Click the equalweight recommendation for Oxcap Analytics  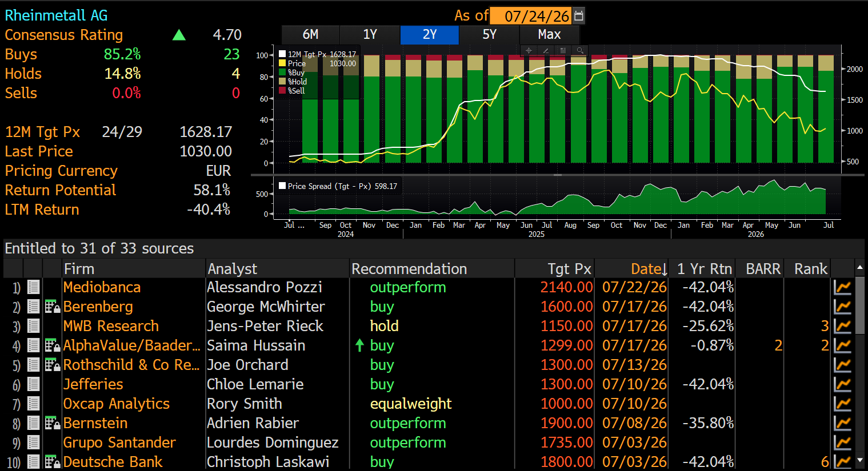coord(411,404)
